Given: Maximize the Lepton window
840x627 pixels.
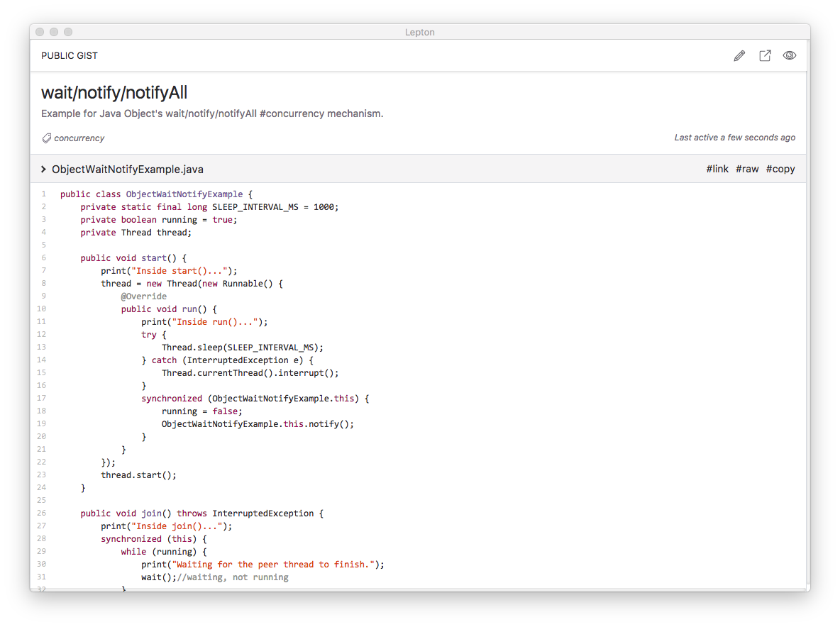Looking at the screenshot, I should click(x=68, y=32).
